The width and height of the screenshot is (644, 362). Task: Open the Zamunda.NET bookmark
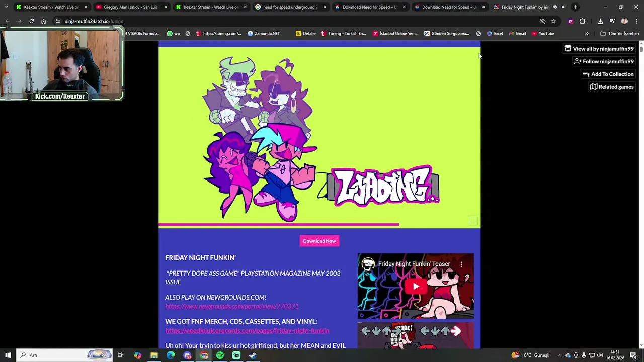coord(264,34)
